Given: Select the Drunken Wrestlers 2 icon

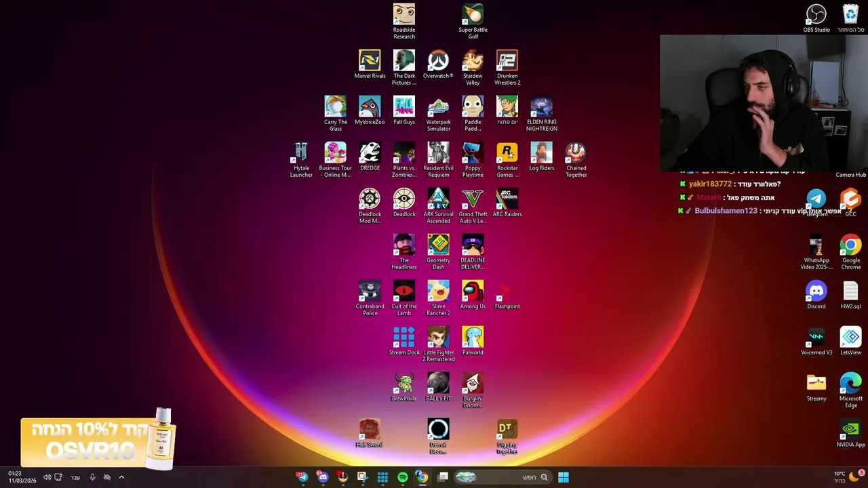Looking at the screenshot, I should click(x=507, y=67).
